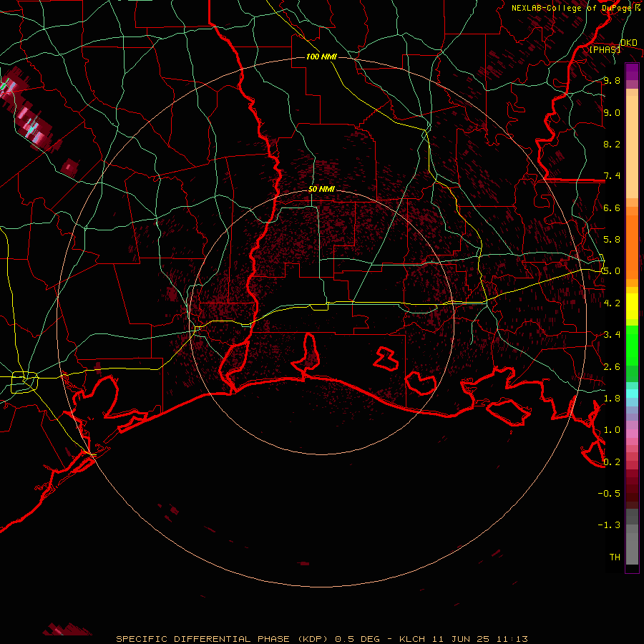Pick the cyan segment of the color bar
This screenshot has width=644, height=644.
(x=632, y=394)
